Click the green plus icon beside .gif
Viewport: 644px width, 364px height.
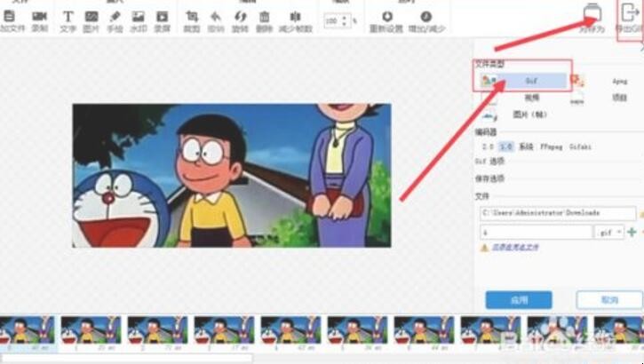(x=632, y=232)
